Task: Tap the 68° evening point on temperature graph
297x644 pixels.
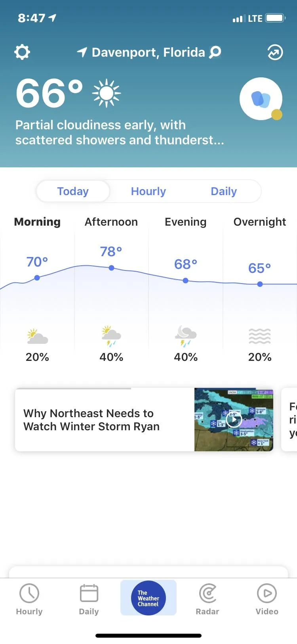Action: 186,280
